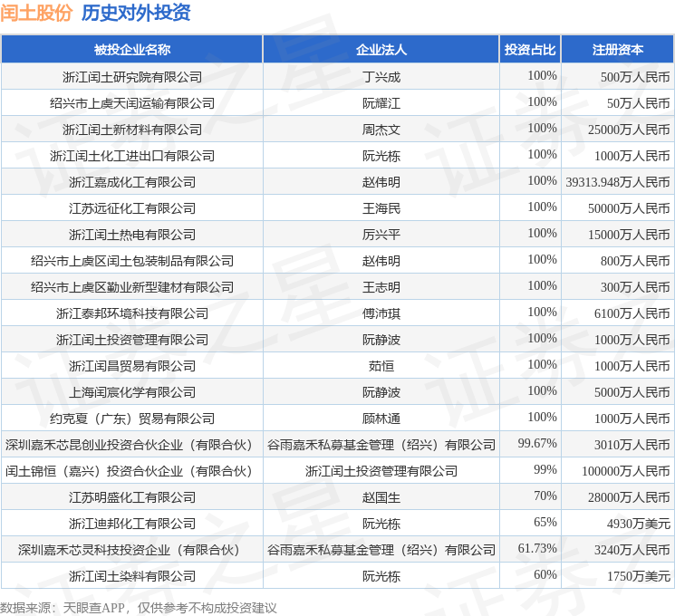Select 浙江闰昌贸易有限公司 cell
The height and width of the screenshot is (616, 675).
pyautogui.click(x=132, y=366)
